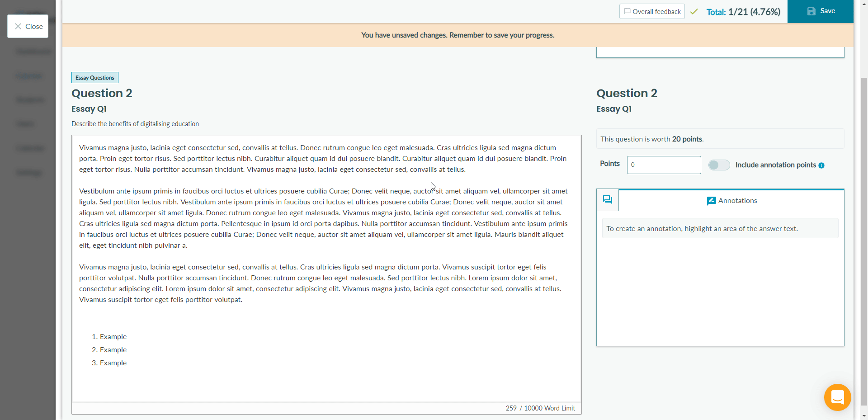This screenshot has width=868, height=420.
Task: Open the Comments panel via speech bubble icon
Action: coord(608,199)
